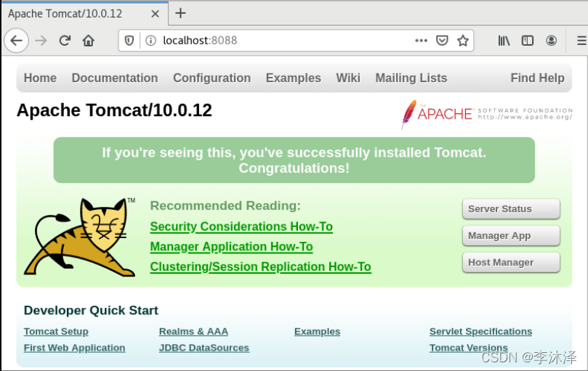This screenshot has height=371, width=588.
Task: Click the Apache Tomcat/10.0.12 page heading
Action: (114, 110)
